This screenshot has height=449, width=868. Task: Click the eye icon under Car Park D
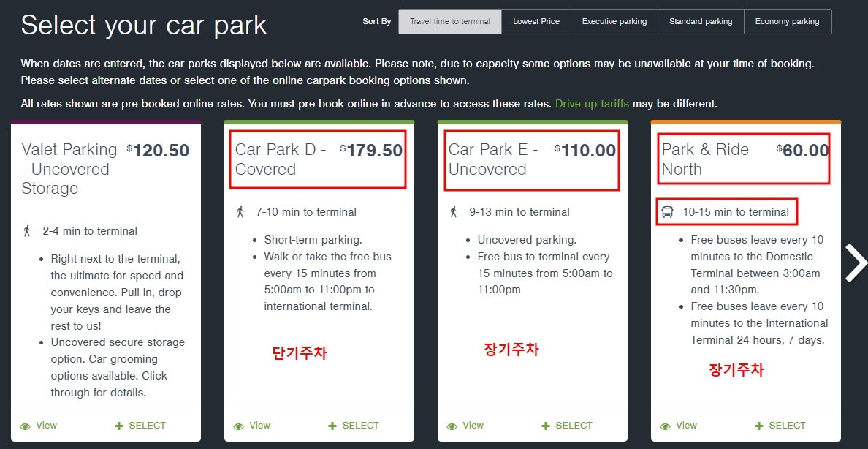coord(239,426)
